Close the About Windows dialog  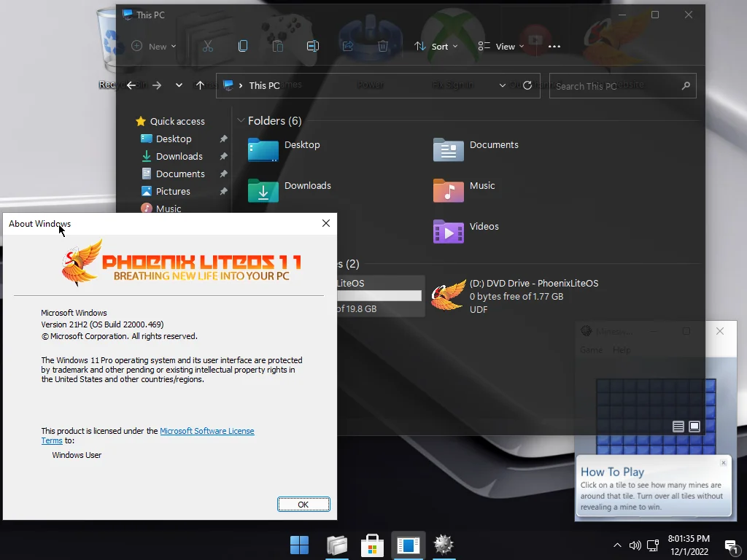326,223
